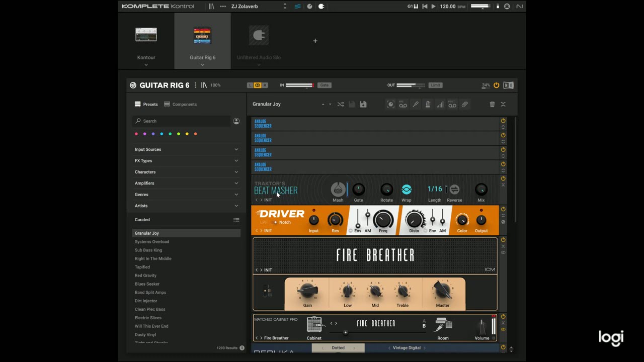644x362 pixels.
Task: Open the plug-in chain plug icon in top bar
Action: [x=321, y=7]
